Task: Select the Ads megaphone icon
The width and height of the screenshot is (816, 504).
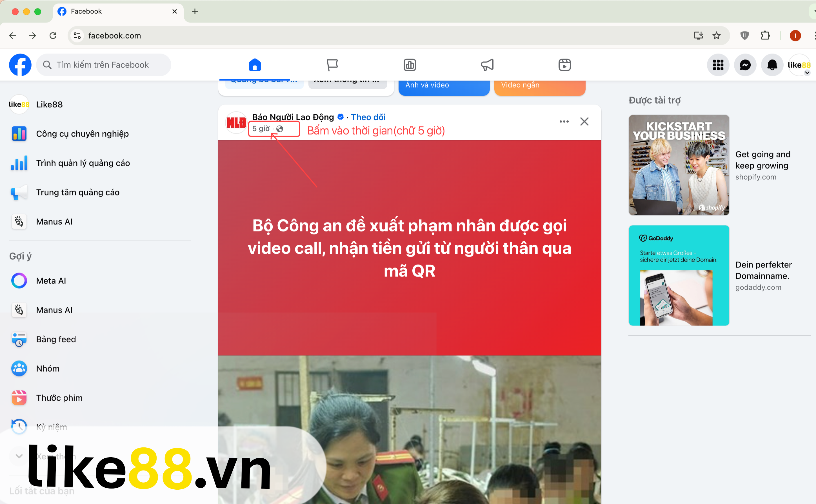Action: tap(487, 65)
